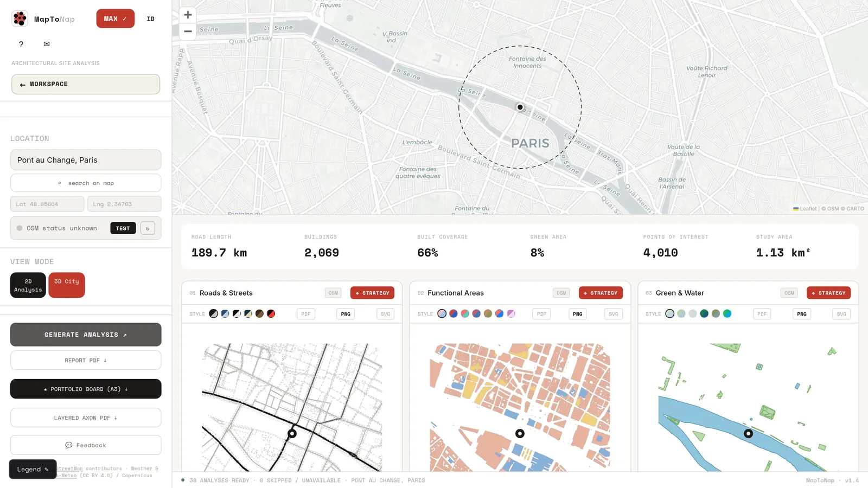Test the OSM status connection

coord(123,228)
